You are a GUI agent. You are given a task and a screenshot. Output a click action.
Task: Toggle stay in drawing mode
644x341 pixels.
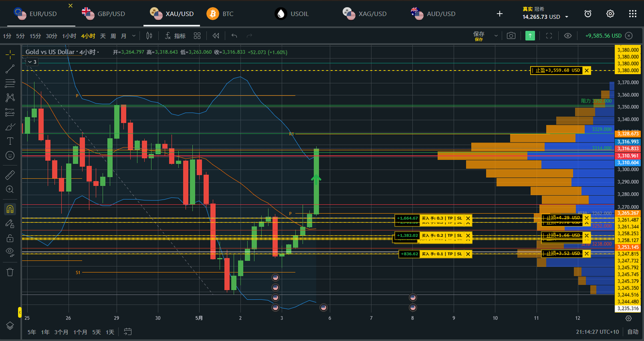click(10, 223)
